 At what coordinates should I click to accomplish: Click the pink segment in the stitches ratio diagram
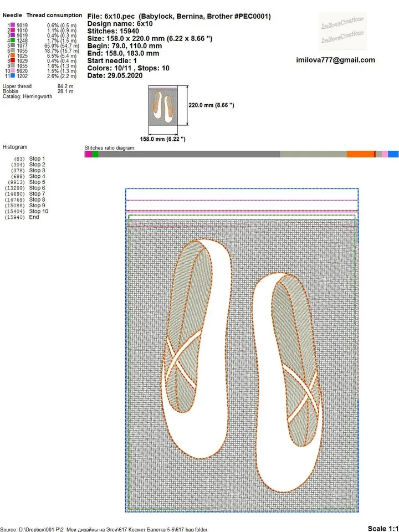[385, 154]
